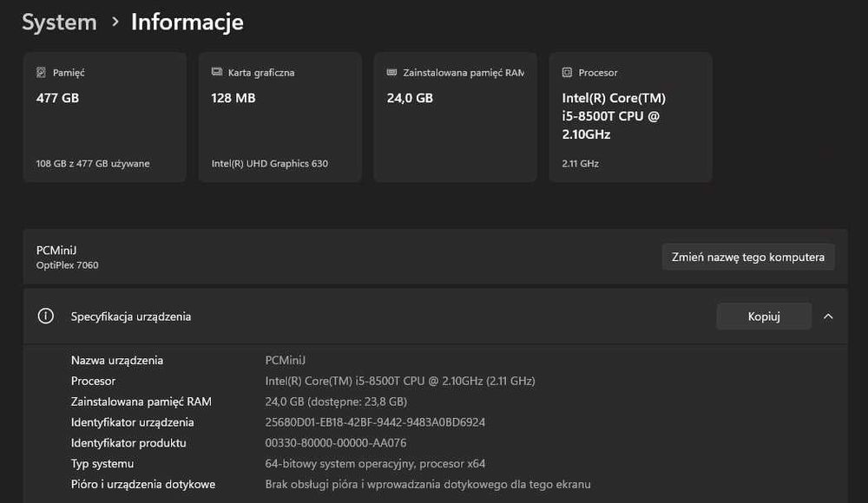Viewport: 868px width, 503px height.
Task: Click the Procesor chip icon
Action: (x=567, y=73)
